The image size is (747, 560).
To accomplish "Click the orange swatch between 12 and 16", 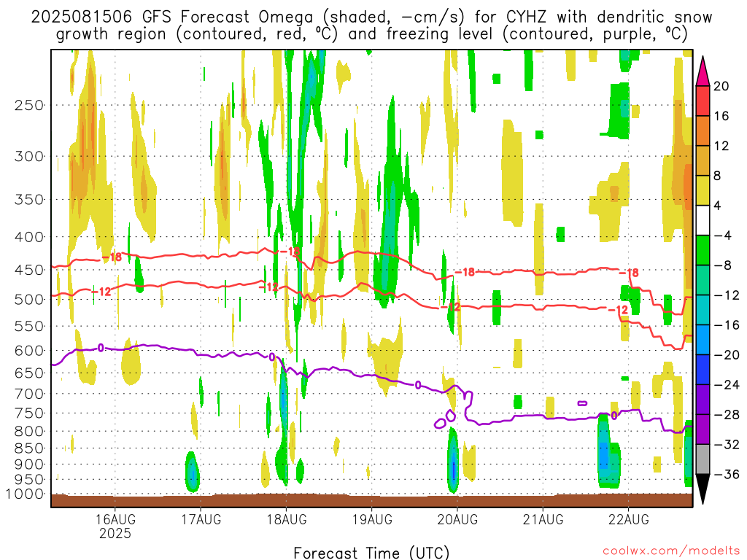I will [x=703, y=131].
